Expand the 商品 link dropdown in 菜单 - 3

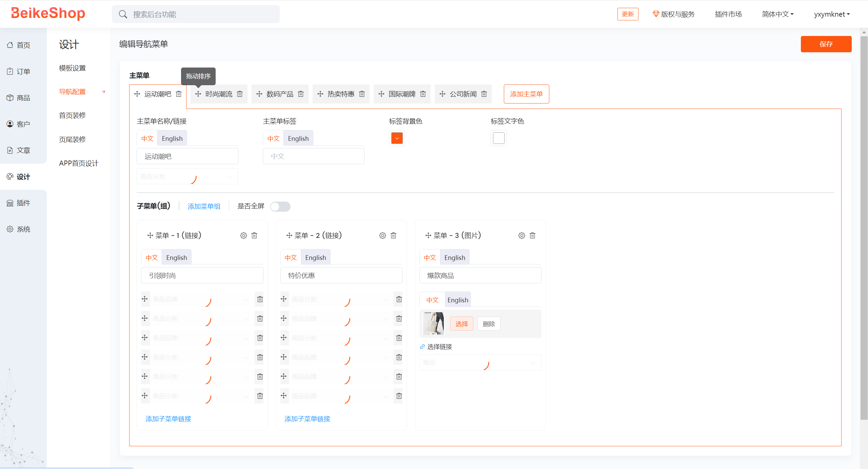coord(480,362)
